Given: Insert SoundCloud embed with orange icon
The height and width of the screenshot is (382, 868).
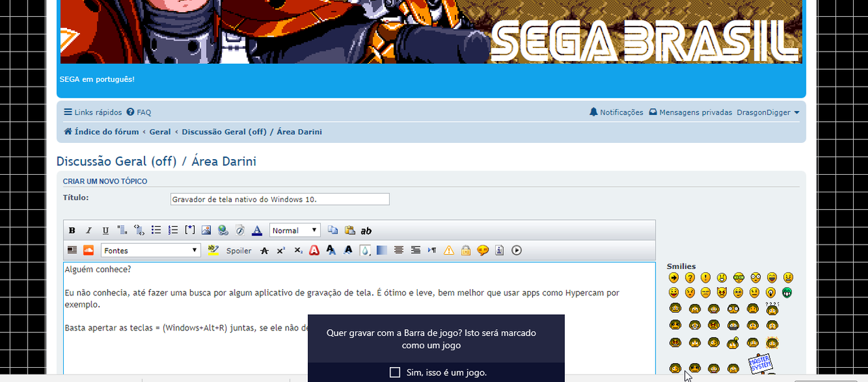Looking at the screenshot, I should (88, 250).
